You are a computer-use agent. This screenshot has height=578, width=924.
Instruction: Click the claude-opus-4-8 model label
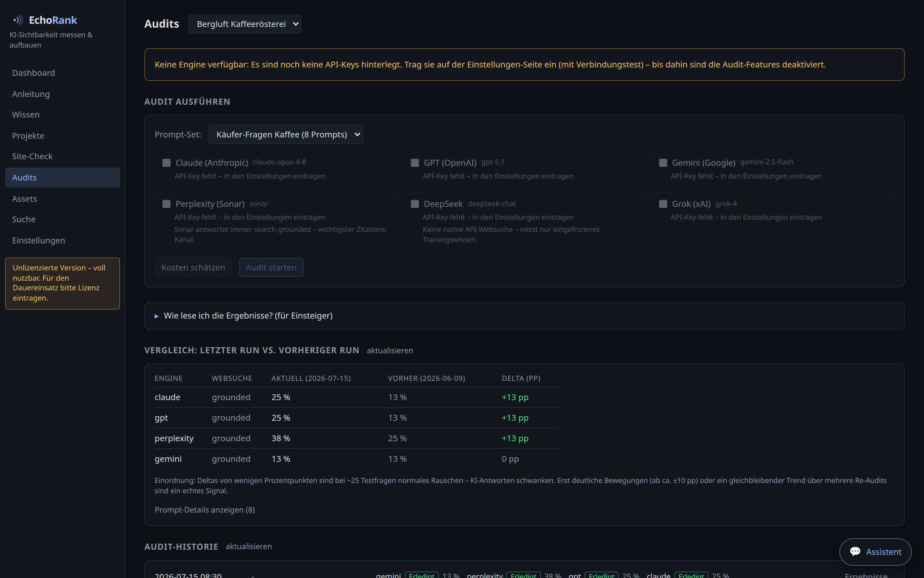279,162
